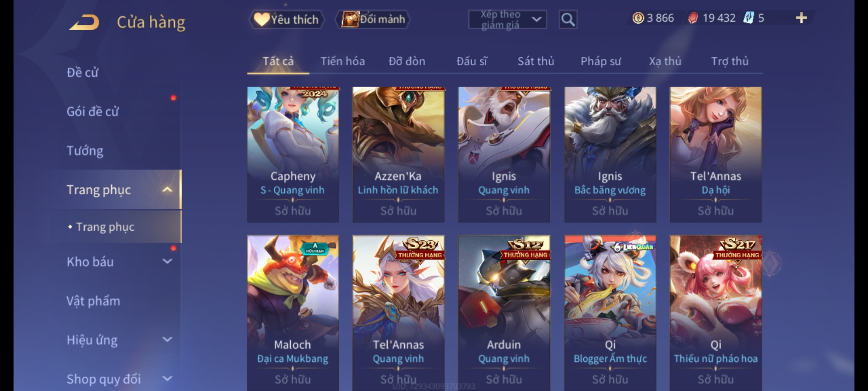The width and height of the screenshot is (868, 391).
Task: Tap the blue voucher ticket icon
Action: [748, 18]
